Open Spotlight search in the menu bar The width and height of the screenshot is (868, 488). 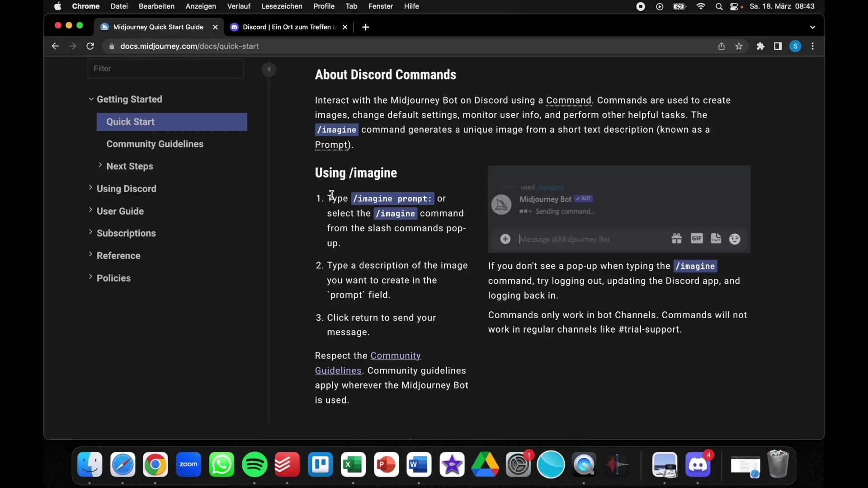719,6
